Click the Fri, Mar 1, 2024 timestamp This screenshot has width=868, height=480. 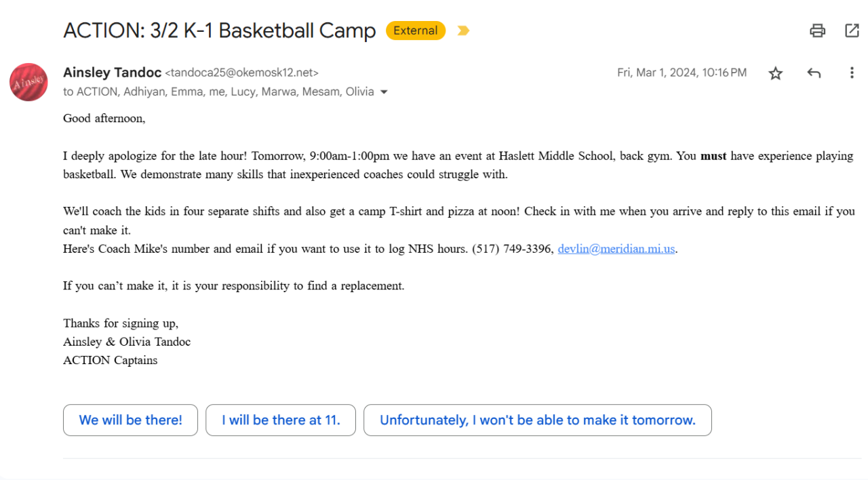click(682, 73)
